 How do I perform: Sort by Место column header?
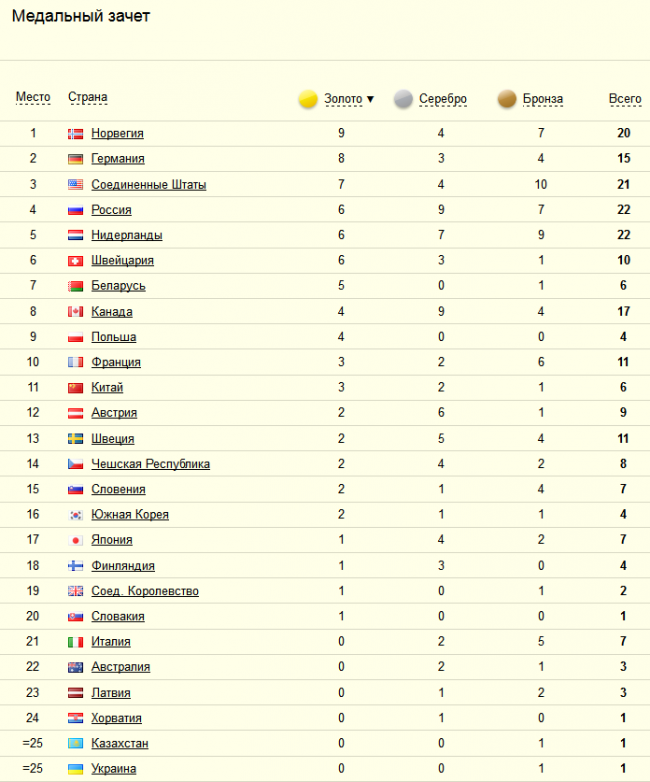[x=33, y=97]
